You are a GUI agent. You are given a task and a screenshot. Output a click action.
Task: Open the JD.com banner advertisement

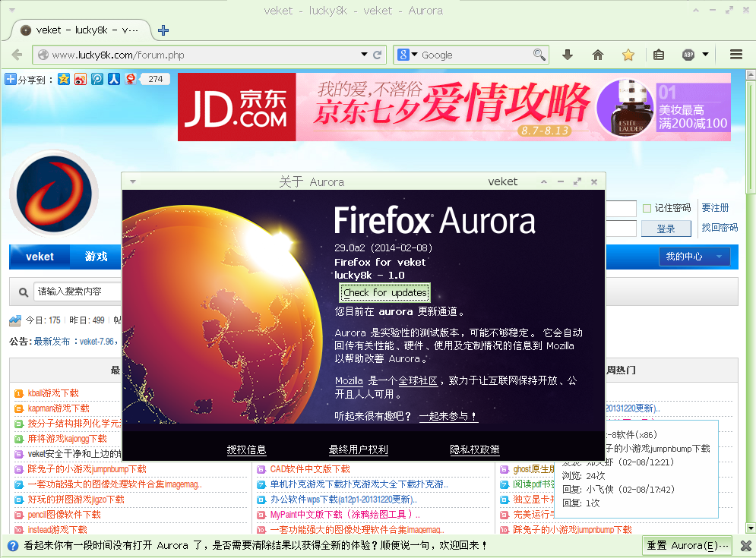(x=454, y=107)
